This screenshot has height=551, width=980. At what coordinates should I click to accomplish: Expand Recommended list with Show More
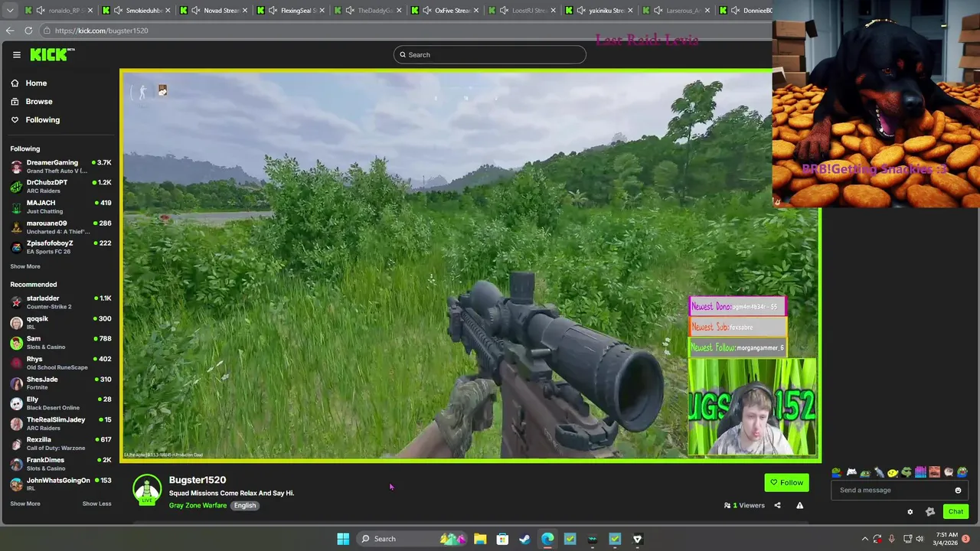point(25,504)
